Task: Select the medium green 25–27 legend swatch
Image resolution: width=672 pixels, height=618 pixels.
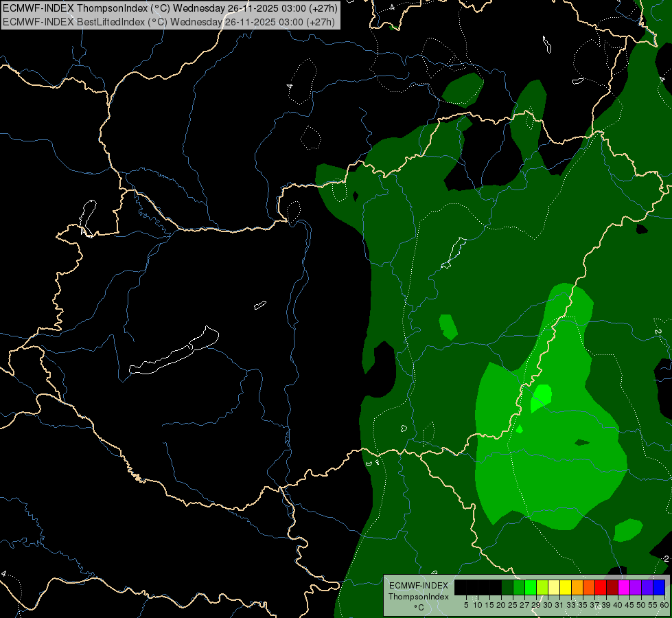Action: [x=519, y=588]
